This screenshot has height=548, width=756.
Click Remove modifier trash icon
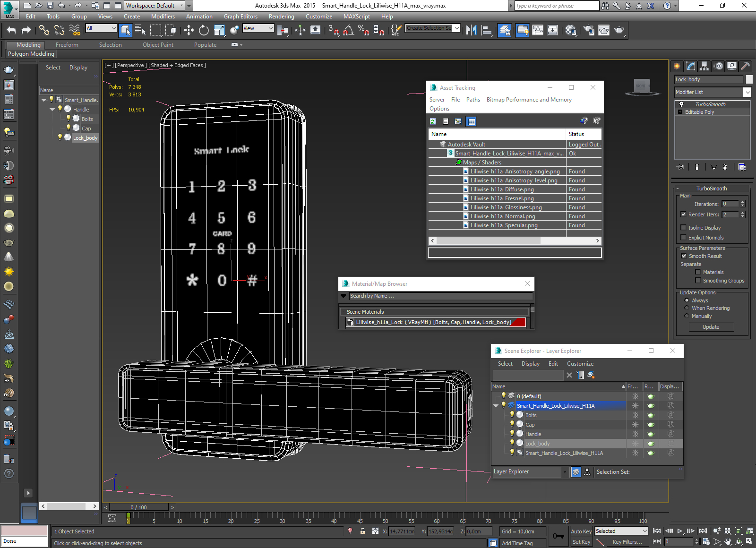pos(725,167)
